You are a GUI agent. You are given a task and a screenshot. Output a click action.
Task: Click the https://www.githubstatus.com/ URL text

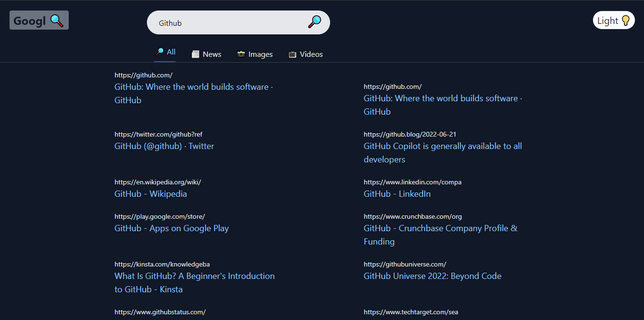click(160, 312)
